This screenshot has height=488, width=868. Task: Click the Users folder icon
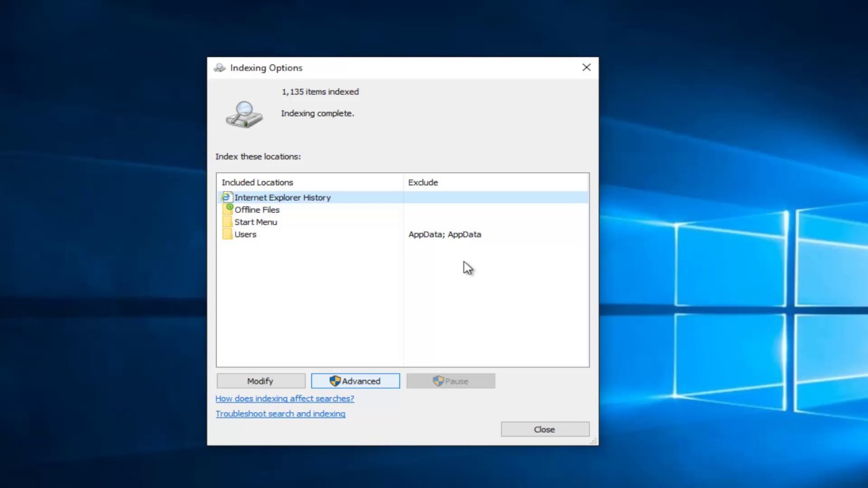227,235
